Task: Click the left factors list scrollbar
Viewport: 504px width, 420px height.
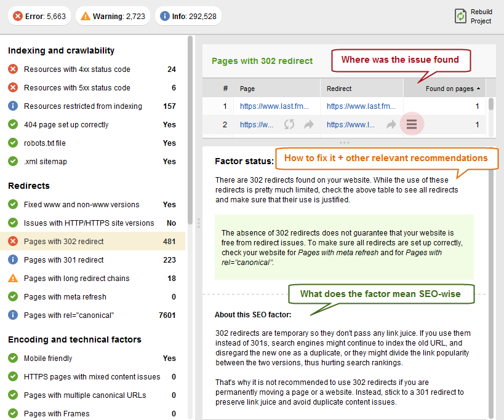Action: point(190,130)
